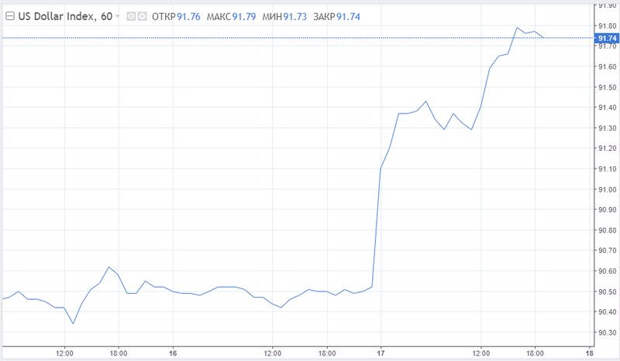
Task: Collapse the US Dollar Index legend
Action: click(x=9, y=17)
